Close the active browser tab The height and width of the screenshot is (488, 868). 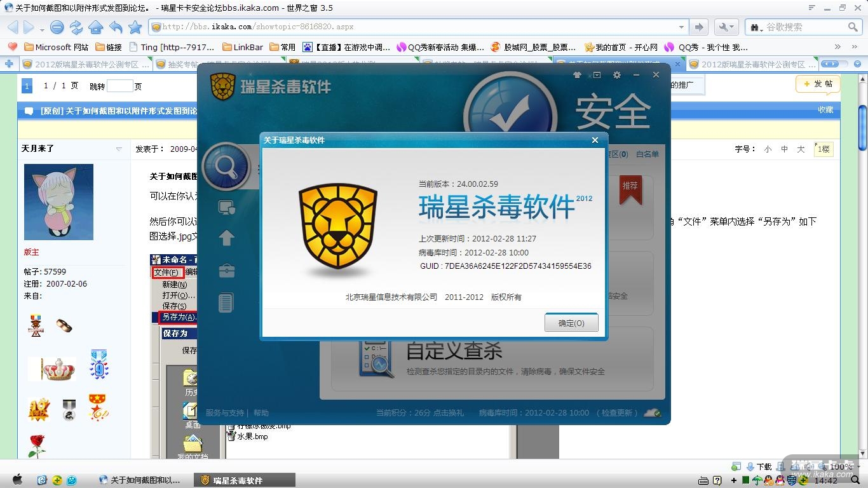tap(677, 64)
